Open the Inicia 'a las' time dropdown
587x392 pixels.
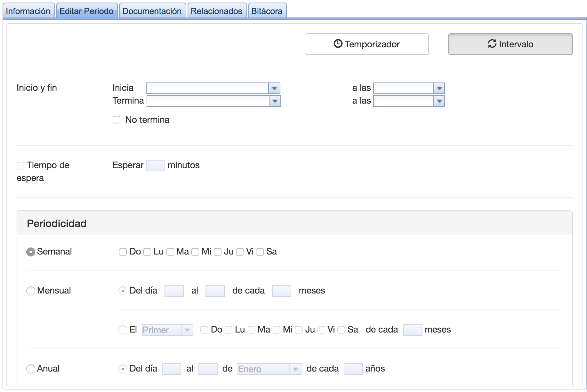(x=439, y=88)
